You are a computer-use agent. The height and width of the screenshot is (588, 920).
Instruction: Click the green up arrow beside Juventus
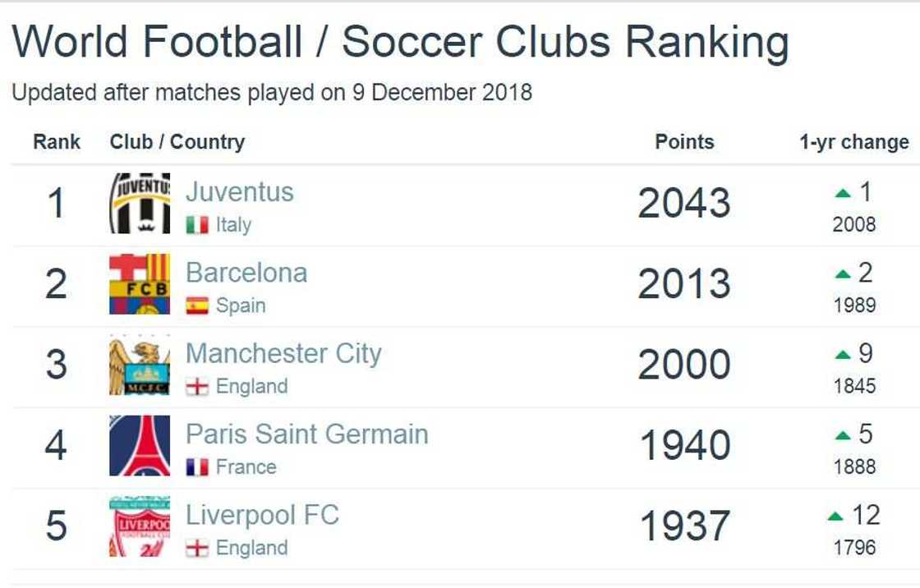843,194
